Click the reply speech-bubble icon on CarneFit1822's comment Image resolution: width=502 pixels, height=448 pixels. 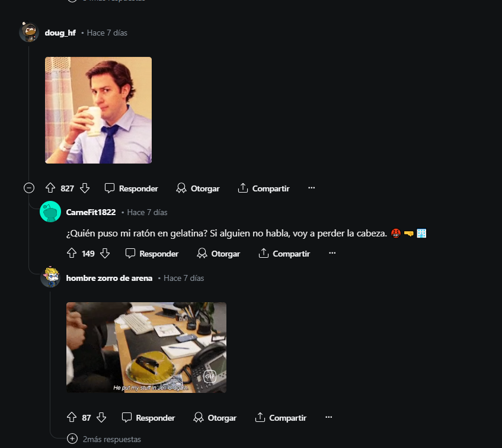tap(130, 254)
